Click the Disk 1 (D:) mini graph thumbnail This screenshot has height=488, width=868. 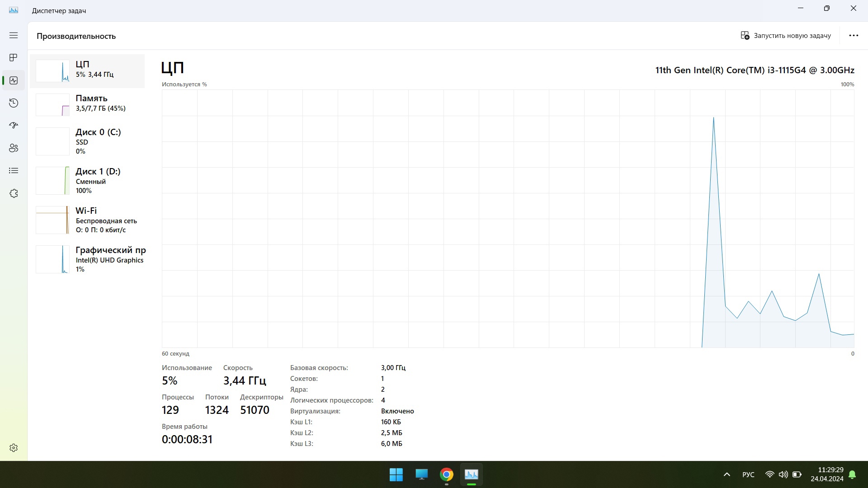[52, 181]
